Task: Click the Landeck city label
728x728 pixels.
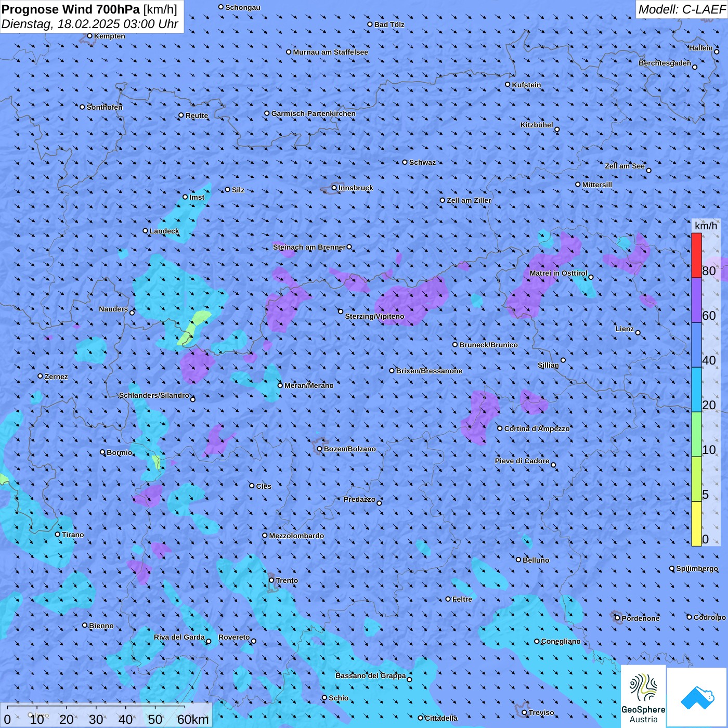Action: coord(164,231)
